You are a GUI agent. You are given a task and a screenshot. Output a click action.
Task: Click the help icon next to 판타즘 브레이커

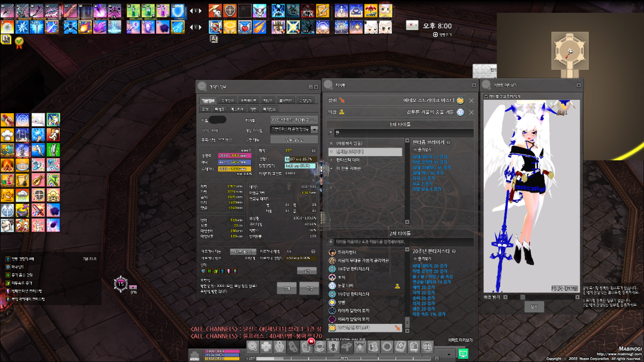(448, 142)
